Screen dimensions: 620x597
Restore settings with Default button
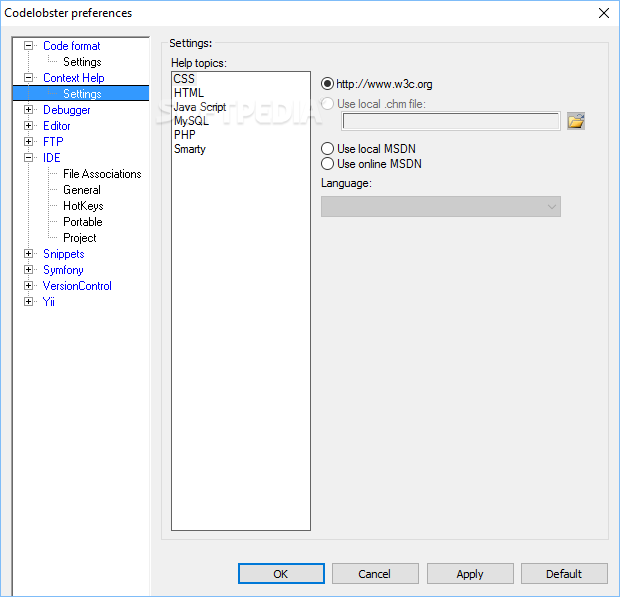(x=564, y=574)
